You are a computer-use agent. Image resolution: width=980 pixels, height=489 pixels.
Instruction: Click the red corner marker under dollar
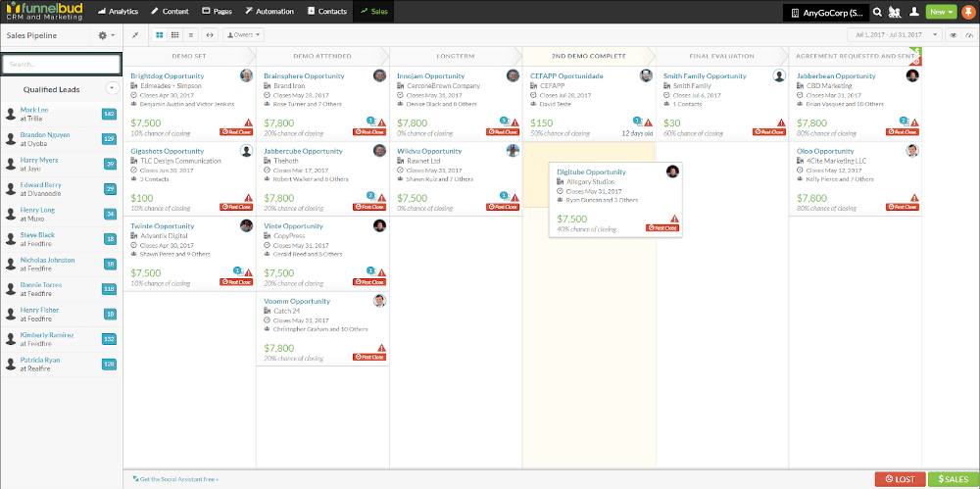(x=917, y=61)
